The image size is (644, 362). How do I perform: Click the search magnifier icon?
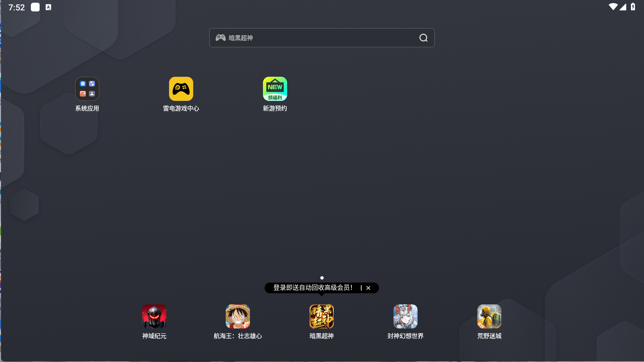tap(423, 38)
